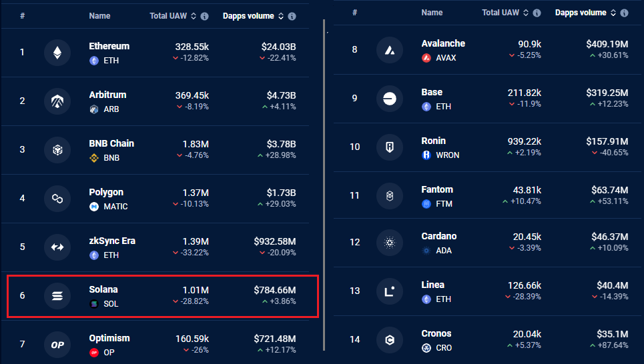Open the Optimism OP logo icon
Image resolution: width=644 pixels, height=364 pixels.
(57, 345)
